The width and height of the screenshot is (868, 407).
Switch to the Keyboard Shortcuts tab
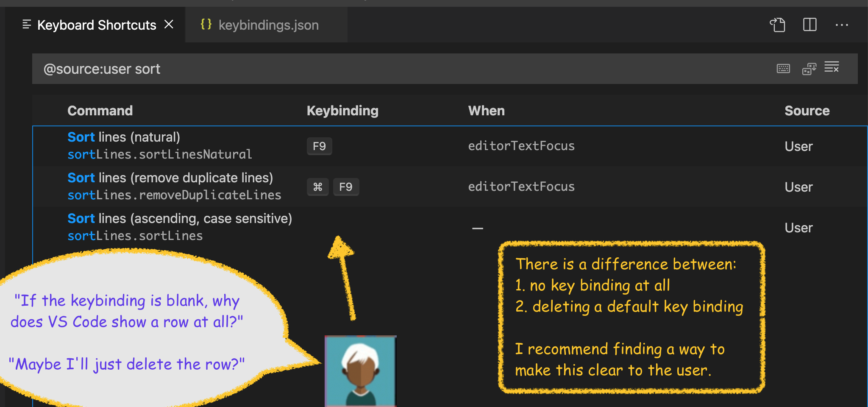click(x=96, y=25)
